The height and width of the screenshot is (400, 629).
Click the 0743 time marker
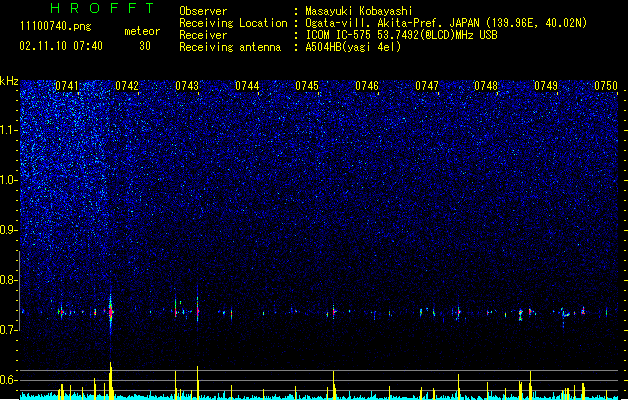tap(187, 86)
